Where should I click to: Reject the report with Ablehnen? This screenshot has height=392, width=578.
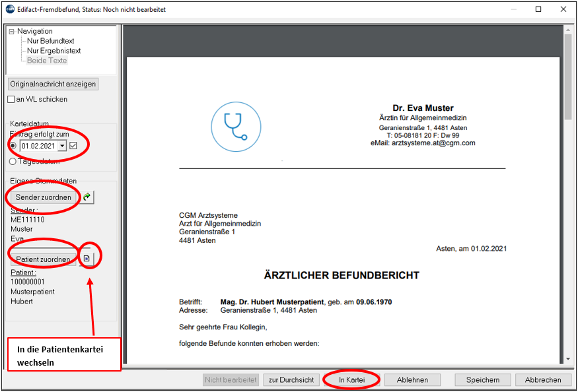[412, 380]
